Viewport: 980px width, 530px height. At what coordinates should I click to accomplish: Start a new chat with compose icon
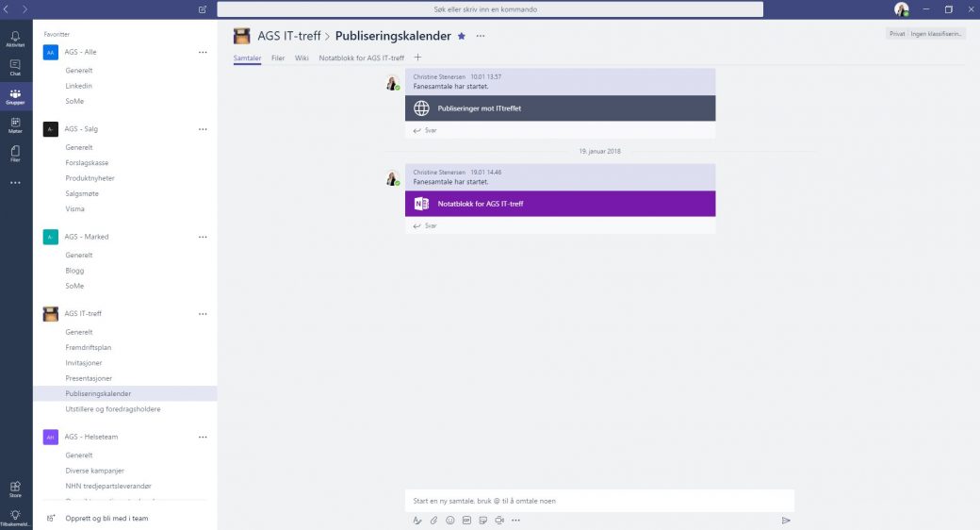tap(203, 9)
